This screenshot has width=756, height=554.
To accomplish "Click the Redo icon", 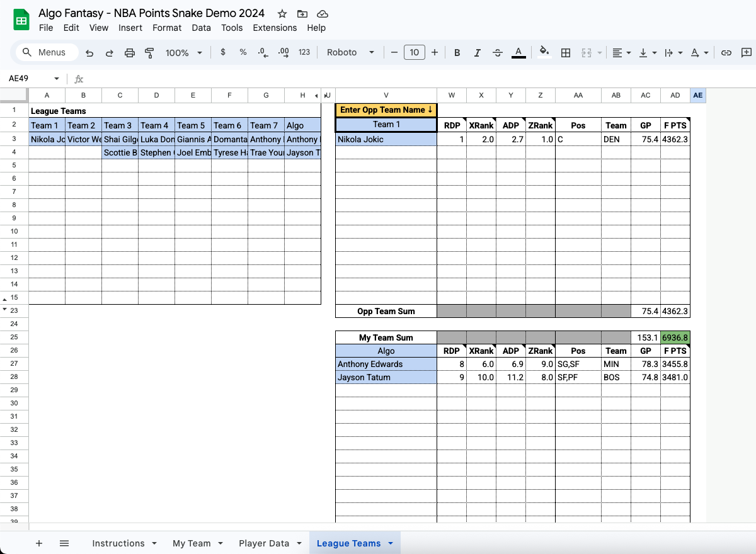I will click(110, 53).
